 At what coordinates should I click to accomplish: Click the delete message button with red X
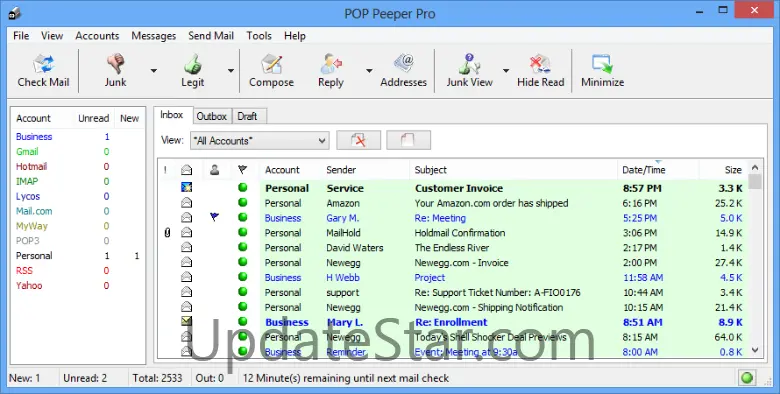click(x=358, y=140)
